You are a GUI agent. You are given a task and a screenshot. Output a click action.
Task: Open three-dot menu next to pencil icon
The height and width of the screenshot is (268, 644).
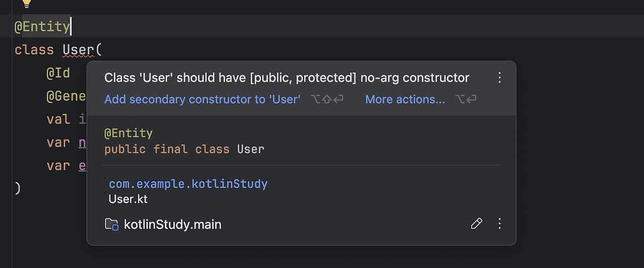pos(500,224)
